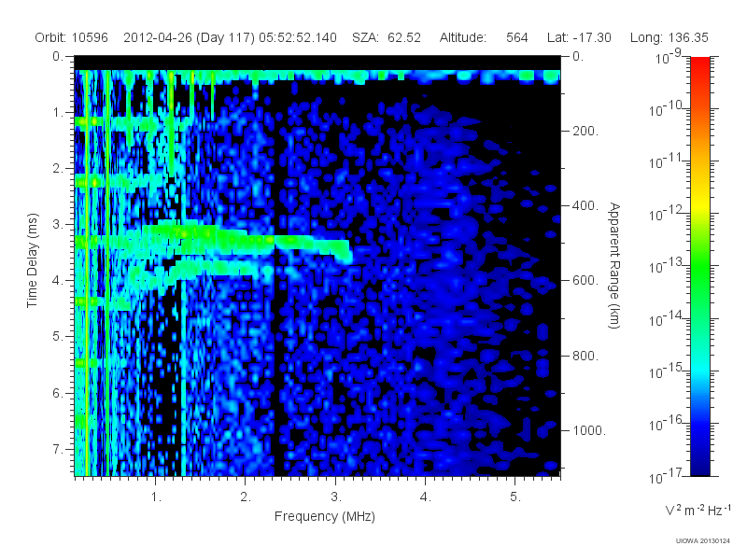Click the '1000.' apparent range tick label
This screenshot has width=747, height=560.
coord(589,430)
